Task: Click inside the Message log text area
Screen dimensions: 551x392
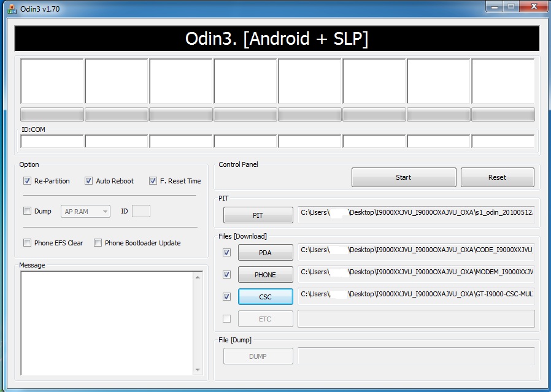Action: 107,323
